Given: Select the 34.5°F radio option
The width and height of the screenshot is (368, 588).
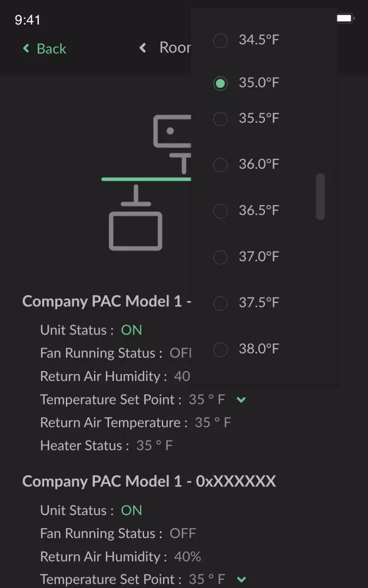Looking at the screenshot, I should 246,40.
